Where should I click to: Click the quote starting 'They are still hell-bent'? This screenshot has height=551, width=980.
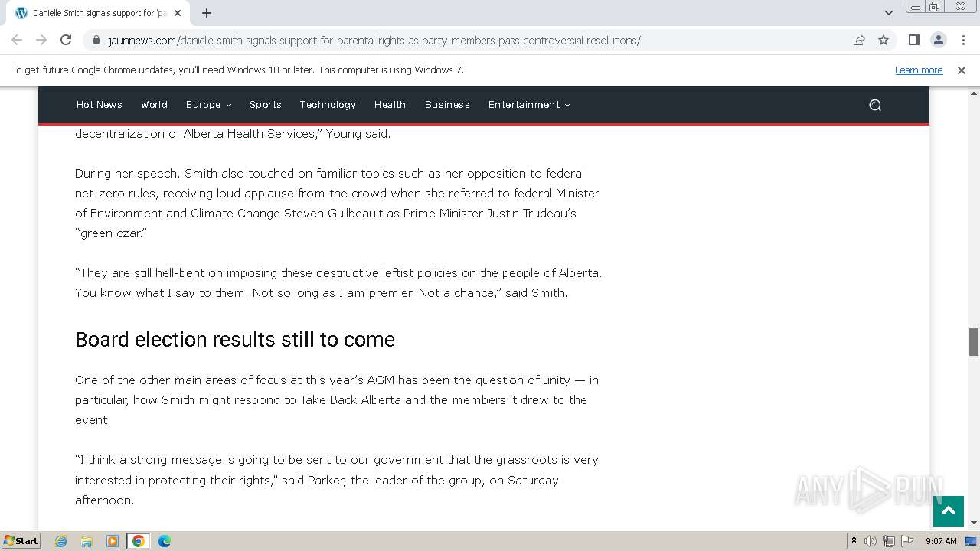coord(338,282)
